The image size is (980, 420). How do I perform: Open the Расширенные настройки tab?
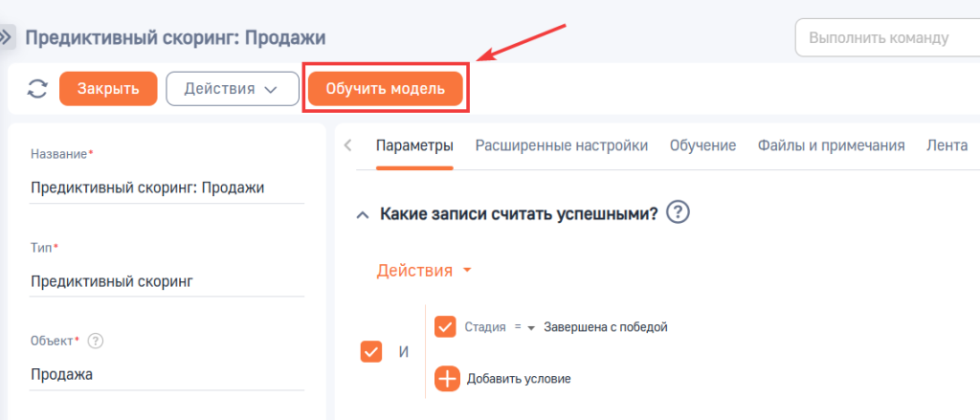pos(561,145)
